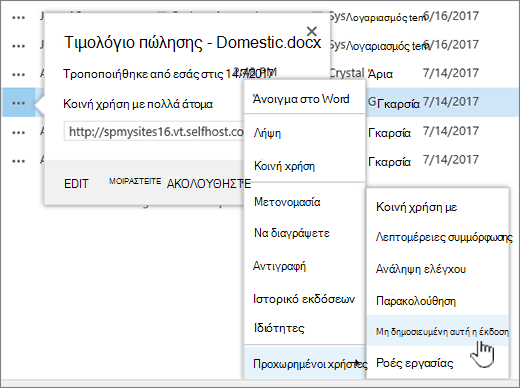The width and height of the screenshot is (520, 388).
Task: Click ellipsis in row below highlighted row
Action: tap(18, 132)
